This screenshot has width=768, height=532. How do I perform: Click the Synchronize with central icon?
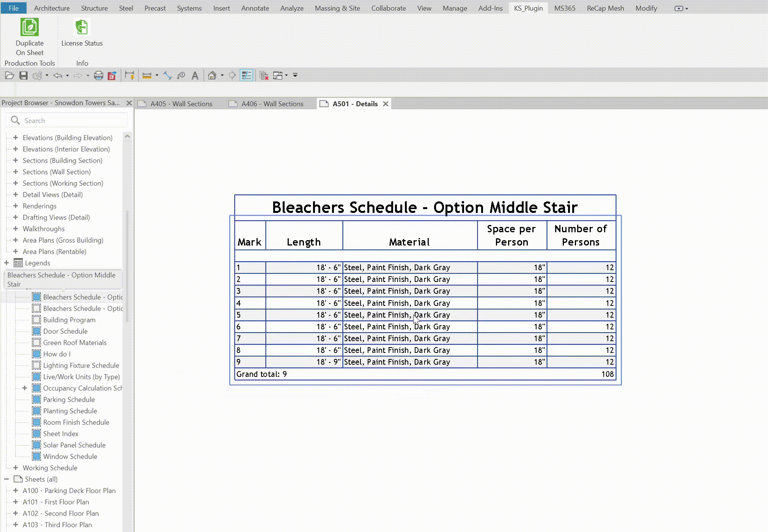(37, 76)
